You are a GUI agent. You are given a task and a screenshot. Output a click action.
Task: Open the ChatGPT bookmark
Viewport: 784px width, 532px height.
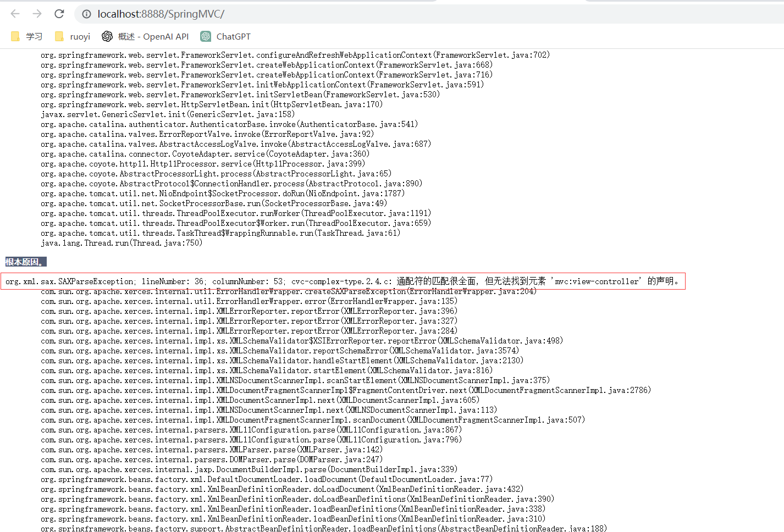[x=225, y=36]
